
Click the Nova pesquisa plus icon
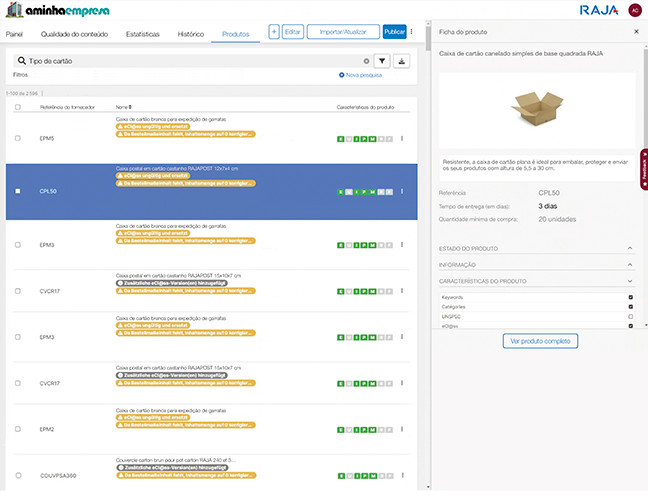pos(341,75)
